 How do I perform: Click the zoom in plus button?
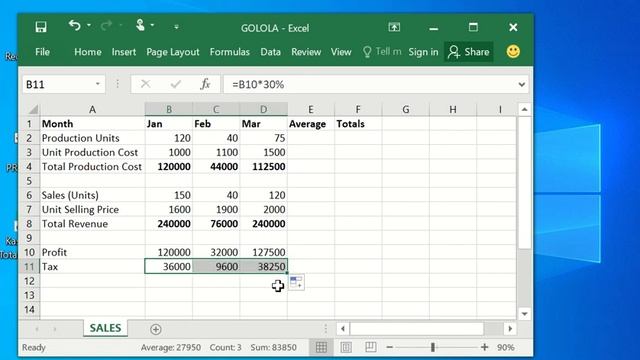point(484,347)
